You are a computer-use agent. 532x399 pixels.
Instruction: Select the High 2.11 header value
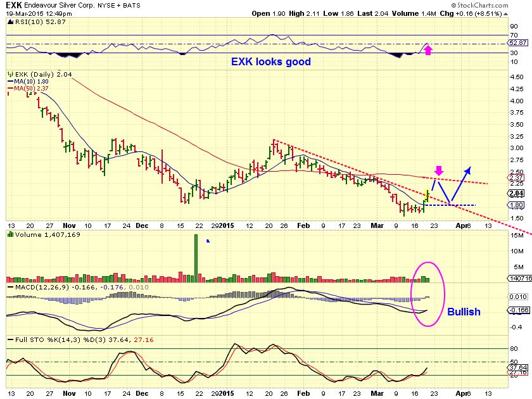pyautogui.click(x=304, y=13)
